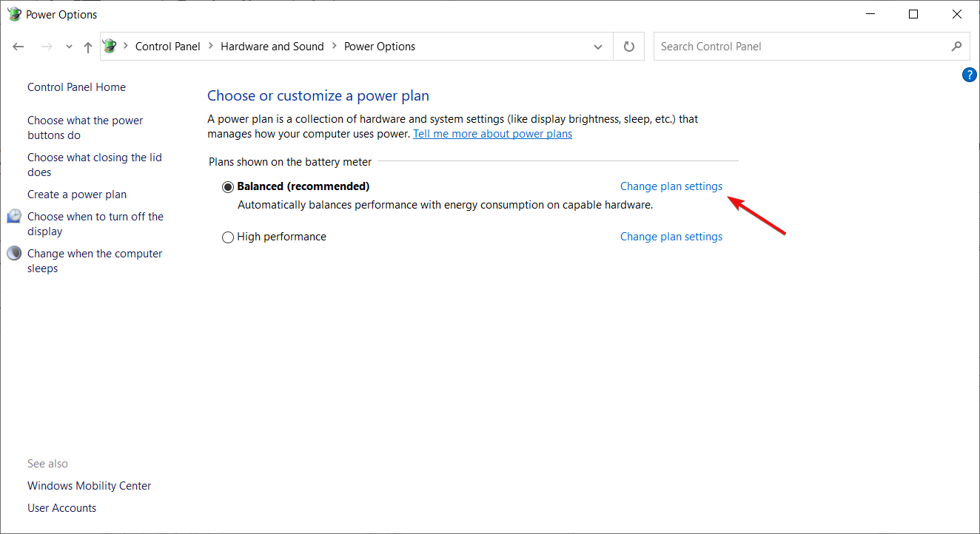Click the blue Help question mark icon
This screenshot has height=534, width=980.
point(969,75)
